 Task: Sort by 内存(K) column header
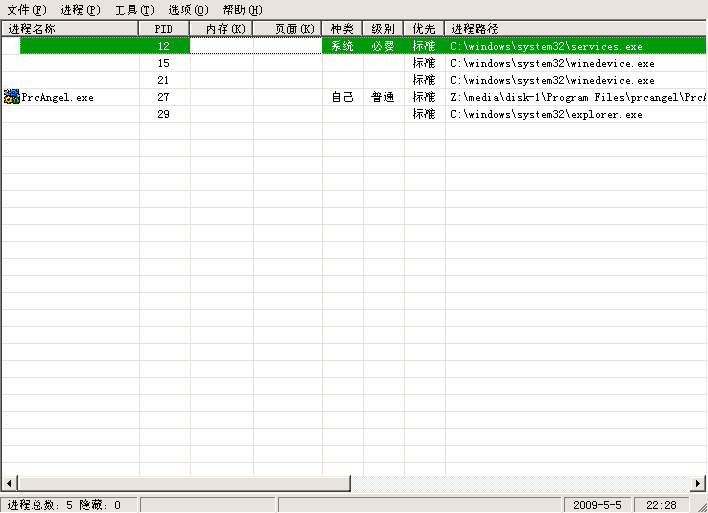pos(221,29)
